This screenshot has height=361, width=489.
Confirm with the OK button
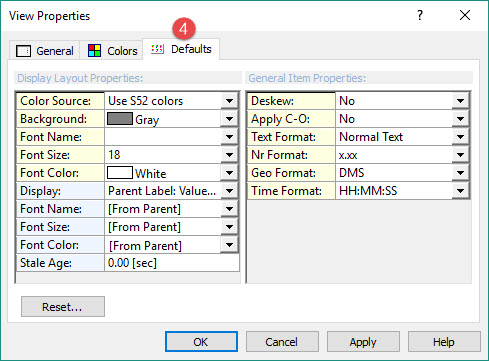point(201,342)
